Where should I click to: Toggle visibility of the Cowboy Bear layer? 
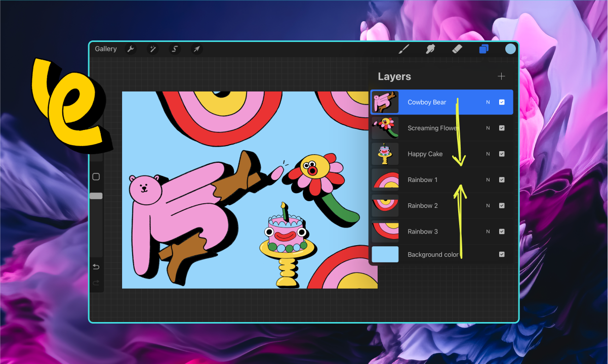point(502,102)
